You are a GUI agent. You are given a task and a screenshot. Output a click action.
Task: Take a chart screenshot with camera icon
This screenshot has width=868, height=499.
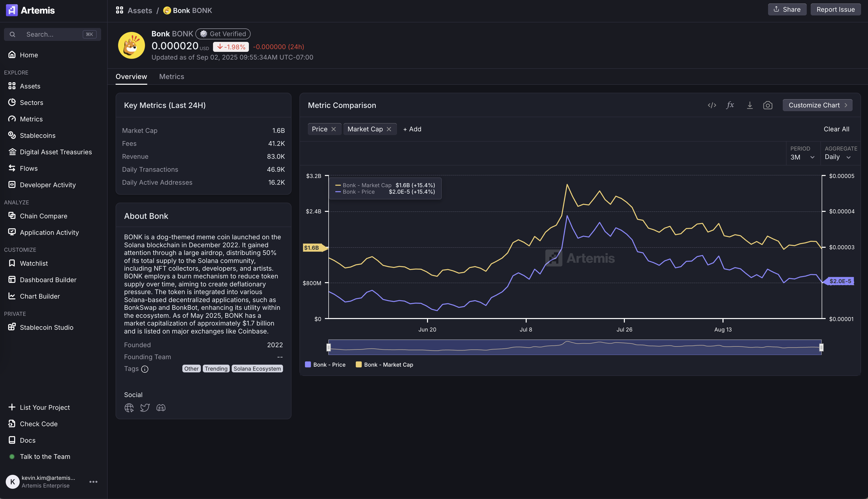coord(768,105)
